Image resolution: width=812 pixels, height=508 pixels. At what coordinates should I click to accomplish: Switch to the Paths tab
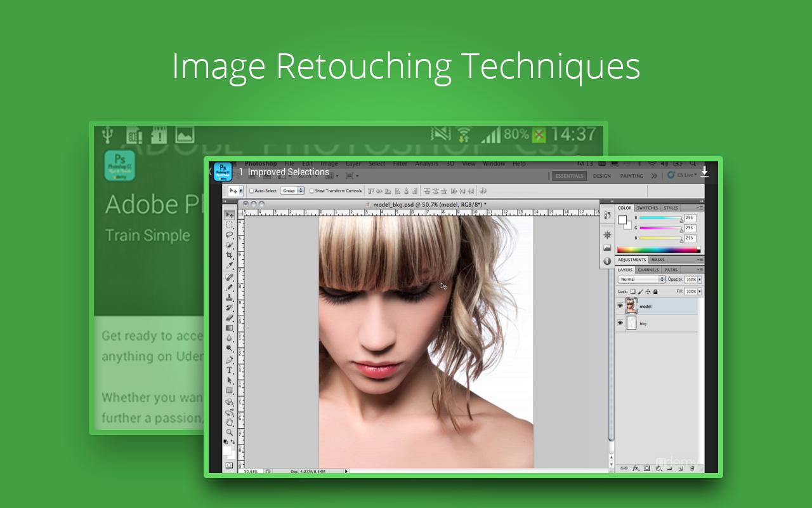click(x=671, y=270)
